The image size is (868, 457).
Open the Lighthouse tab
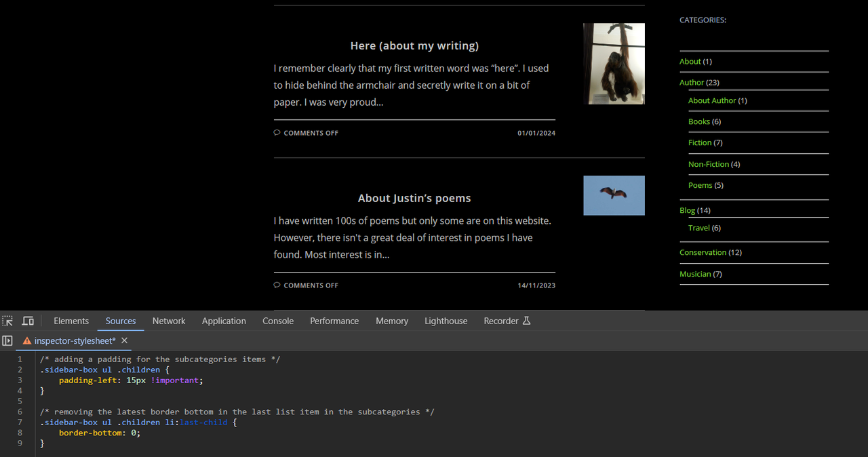point(446,321)
